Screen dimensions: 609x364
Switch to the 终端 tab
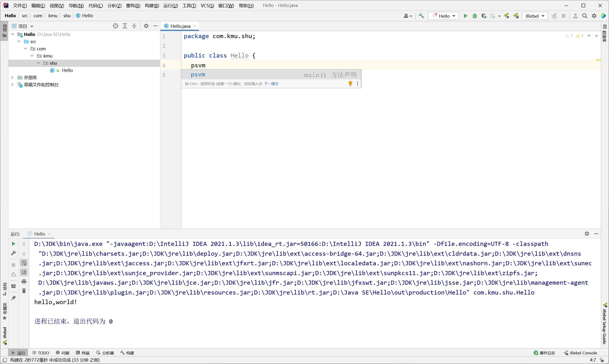[85, 353]
